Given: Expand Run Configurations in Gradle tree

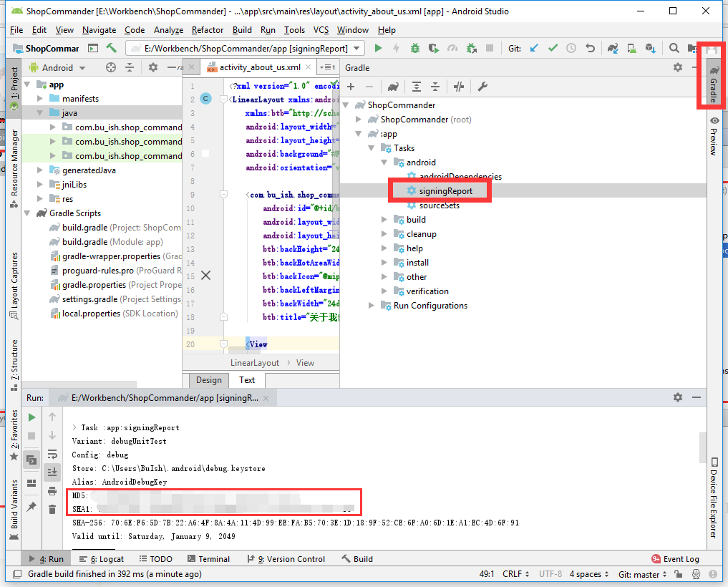Looking at the screenshot, I should 371,306.
